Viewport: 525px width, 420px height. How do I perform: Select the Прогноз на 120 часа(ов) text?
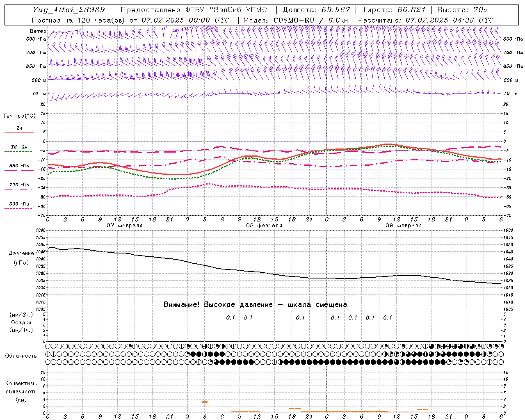79,20
